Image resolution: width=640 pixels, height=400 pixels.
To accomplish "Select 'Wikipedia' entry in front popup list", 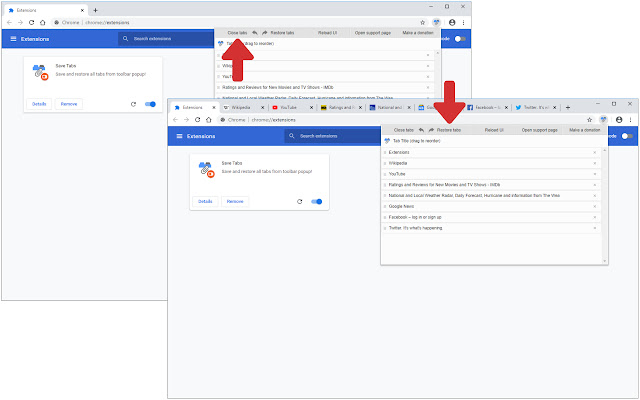I will [491, 163].
